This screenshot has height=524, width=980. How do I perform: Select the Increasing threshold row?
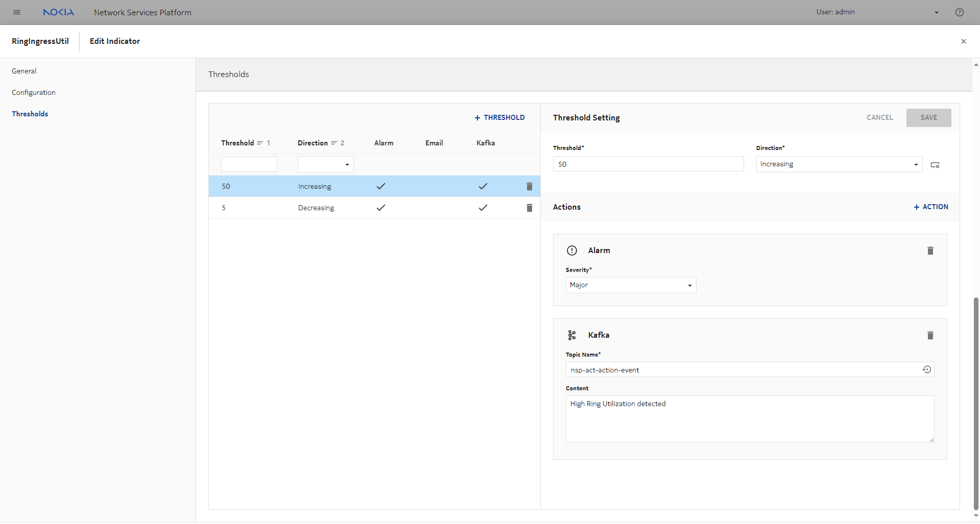coord(374,186)
